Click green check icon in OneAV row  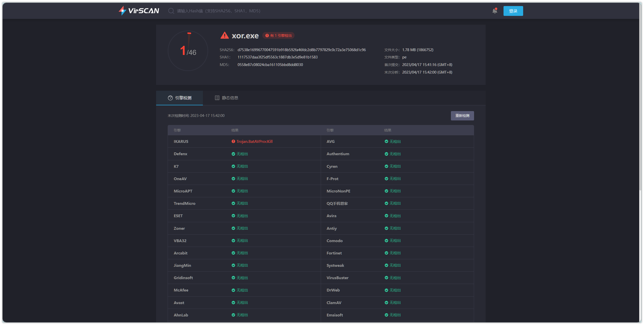pyautogui.click(x=233, y=179)
